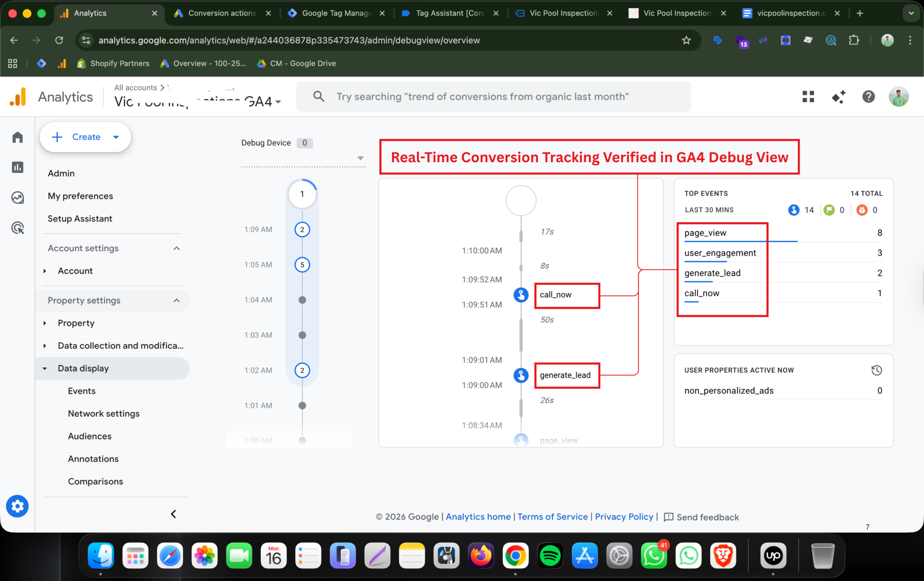Image resolution: width=924 pixels, height=581 pixels.
Task: Click the Send feedback button
Action: pyautogui.click(x=701, y=517)
